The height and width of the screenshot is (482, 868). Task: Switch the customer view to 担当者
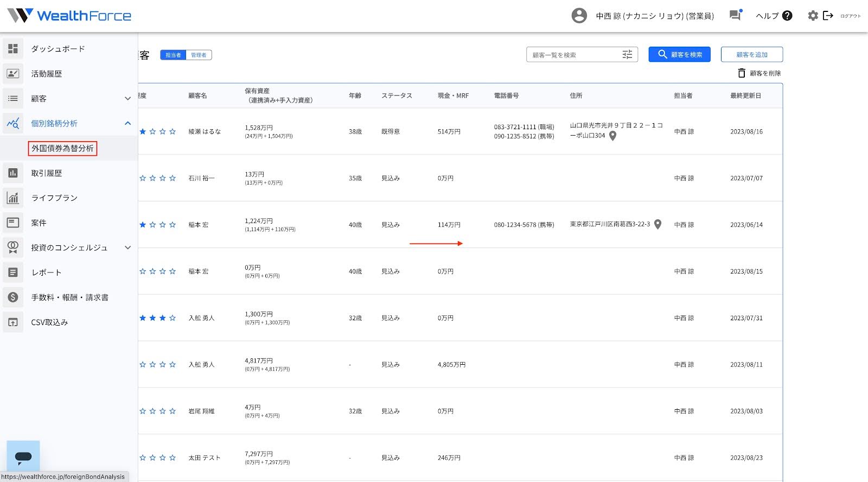tap(173, 55)
